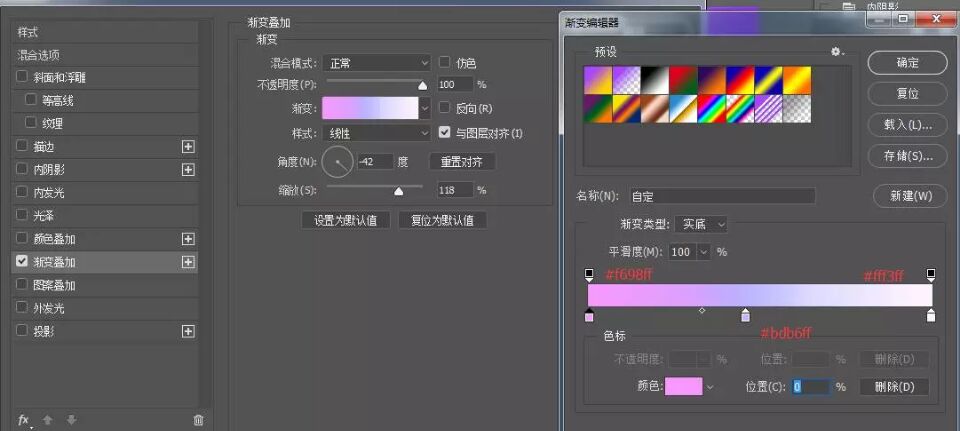This screenshot has height=431, width=960.
Task: Click the 名称 field containing 自定
Action: pyautogui.click(x=722, y=197)
